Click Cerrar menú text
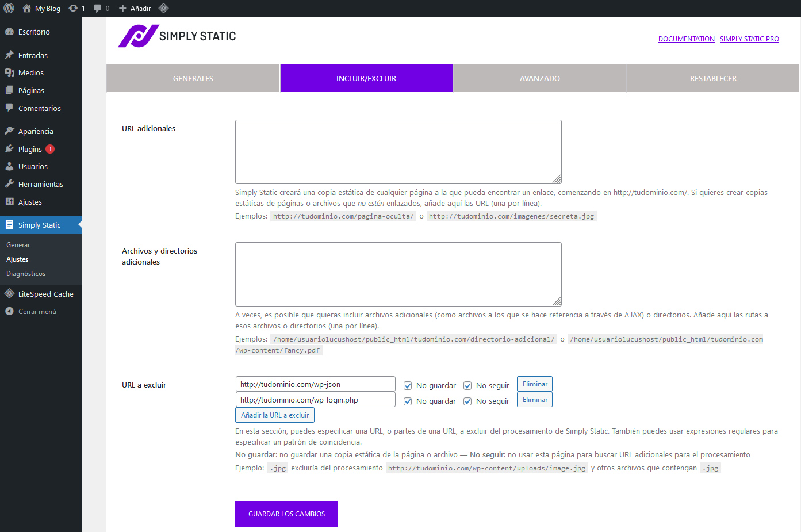The width and height of the screenshot is (801, 532). [37, 312]
